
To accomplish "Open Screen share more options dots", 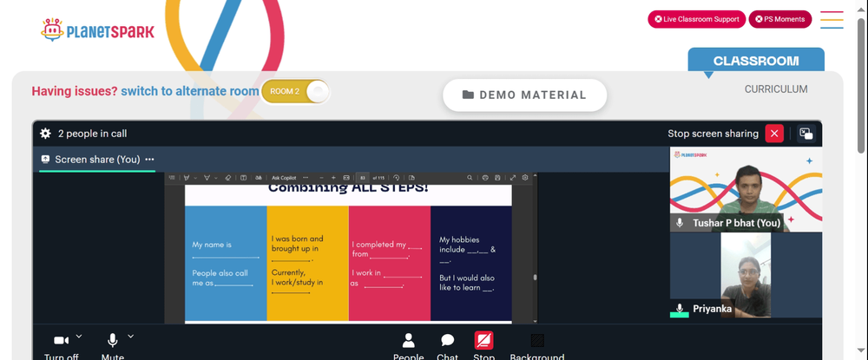I will 149,160.
